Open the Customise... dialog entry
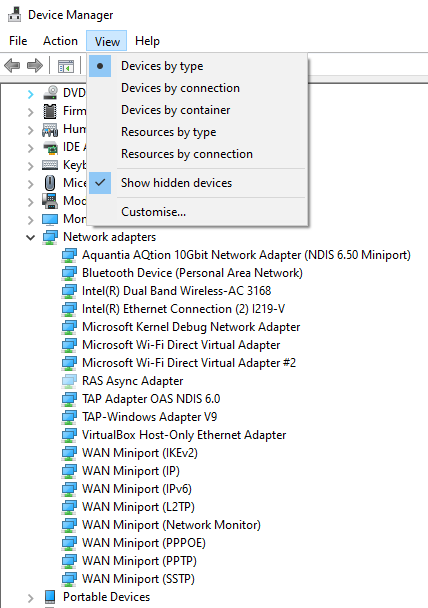This screenshot has height=608, width=428. 198,212
